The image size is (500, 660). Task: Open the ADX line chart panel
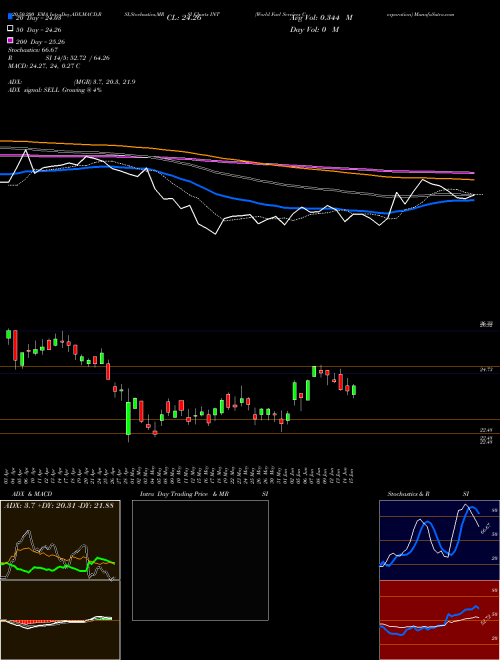coord(60,540)
